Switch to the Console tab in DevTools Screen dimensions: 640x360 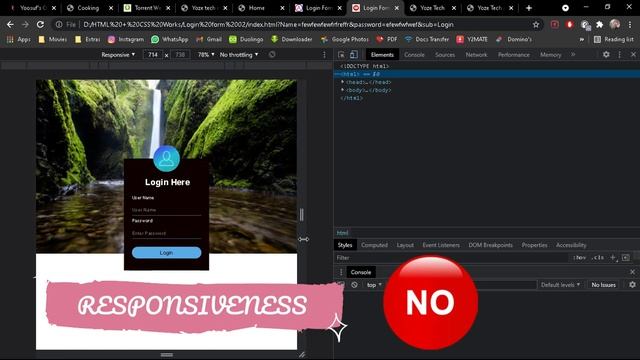point(414,55)
